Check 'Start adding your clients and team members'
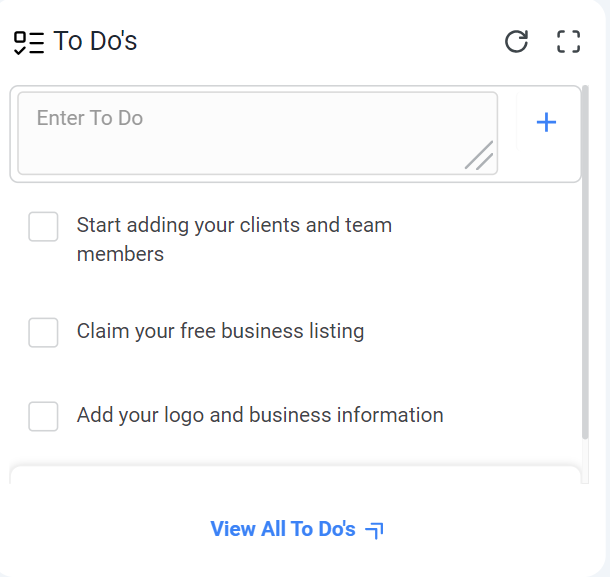Screen dimensions: 610x577 (x=43, y=227)
